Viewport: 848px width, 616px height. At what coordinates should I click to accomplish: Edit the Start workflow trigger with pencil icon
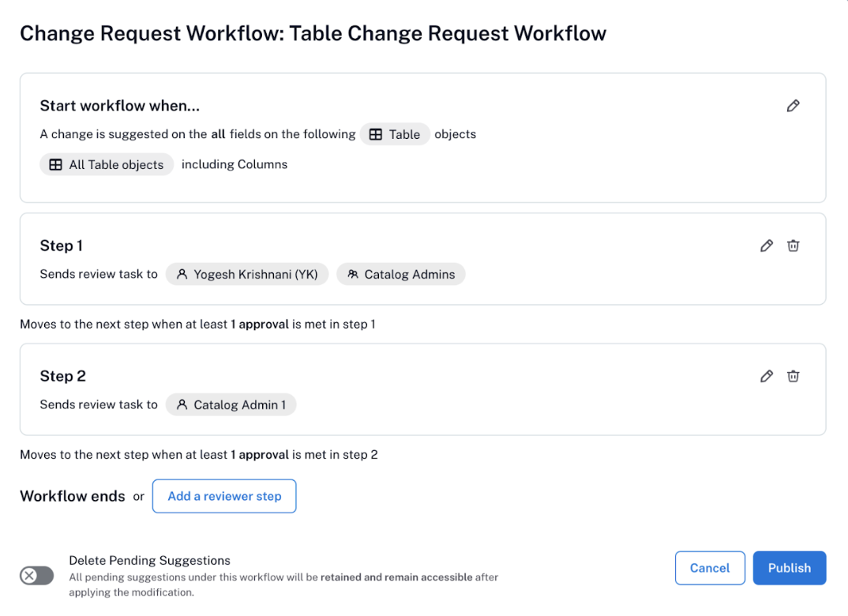coord(793,106)
